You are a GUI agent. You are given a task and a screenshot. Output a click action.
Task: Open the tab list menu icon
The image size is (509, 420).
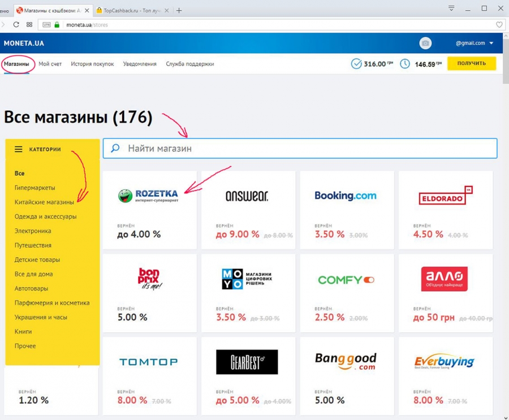click(x=451, y=8)
